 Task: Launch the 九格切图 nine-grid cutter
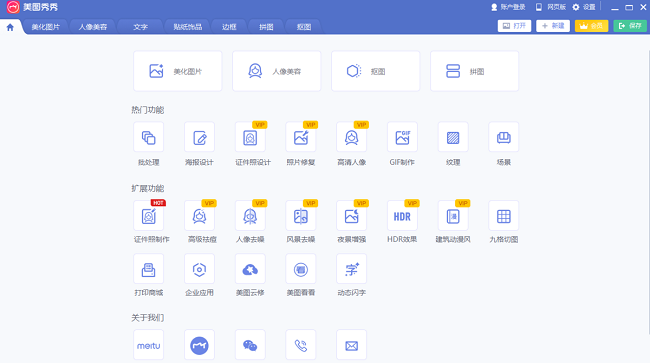(504, 215)
